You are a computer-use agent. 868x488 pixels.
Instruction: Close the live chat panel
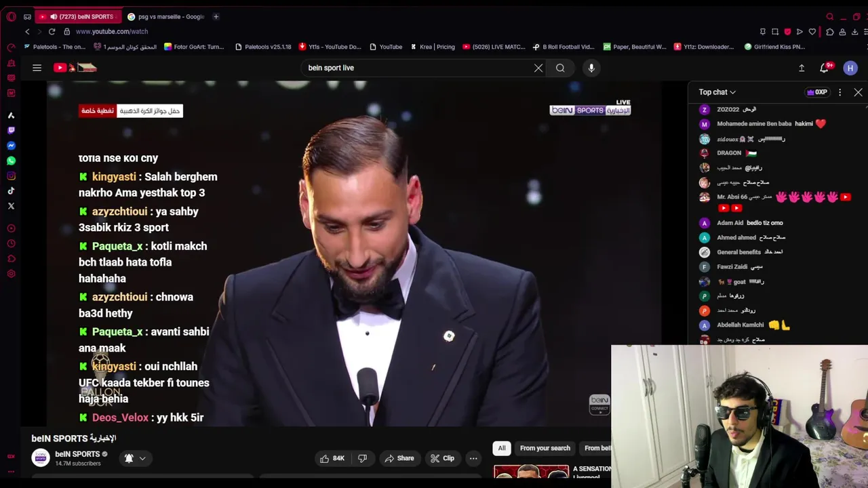click(858, 92)
